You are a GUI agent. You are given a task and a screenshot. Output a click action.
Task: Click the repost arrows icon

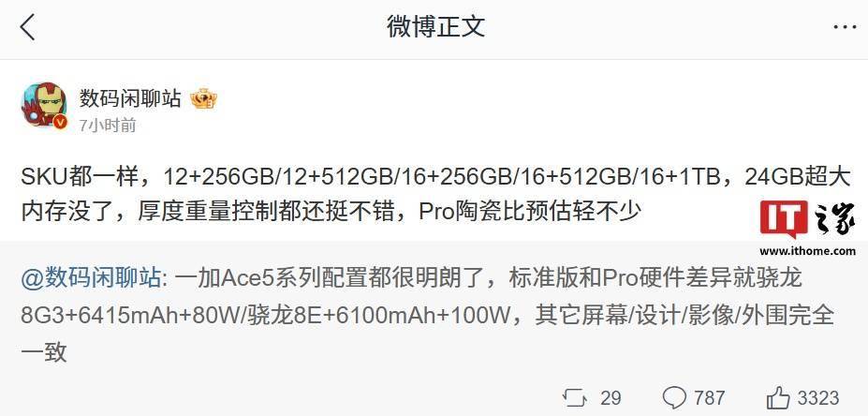coord(574,397)
